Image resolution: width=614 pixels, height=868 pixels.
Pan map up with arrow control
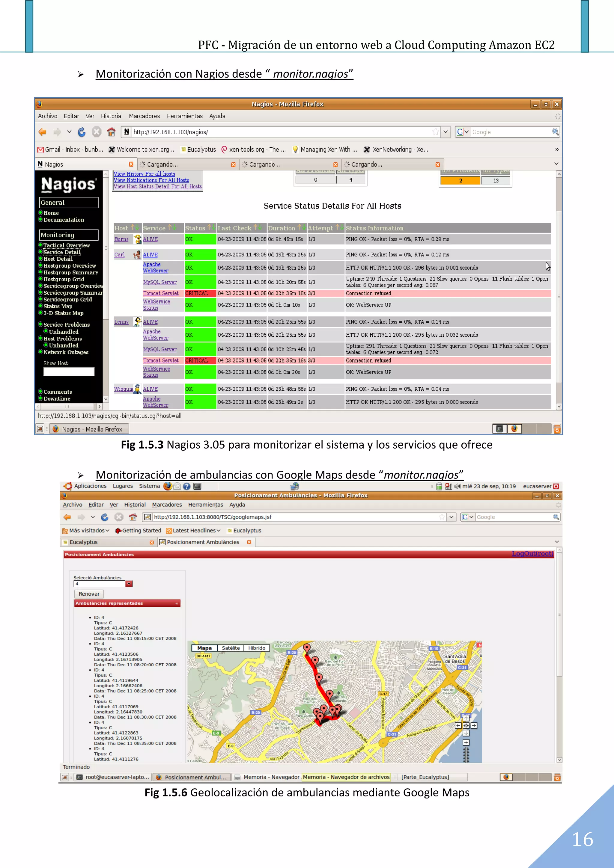tap(466, 718)
